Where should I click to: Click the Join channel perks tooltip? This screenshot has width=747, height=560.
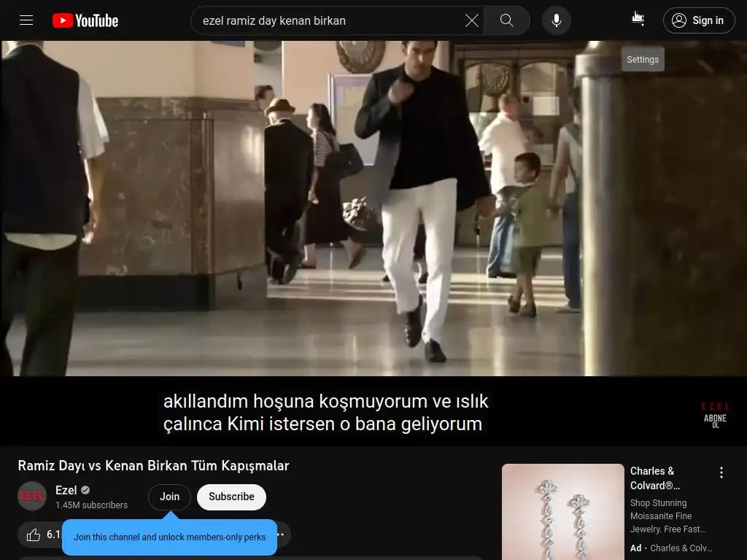(169, 537)
